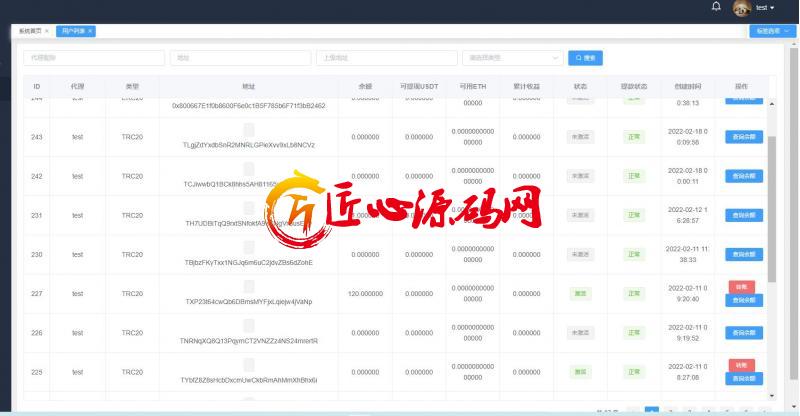
Task: Click address TNRNgXQ8Q13PqymCT2VNZZz4NS24mserfR
Action: (248, 341)
